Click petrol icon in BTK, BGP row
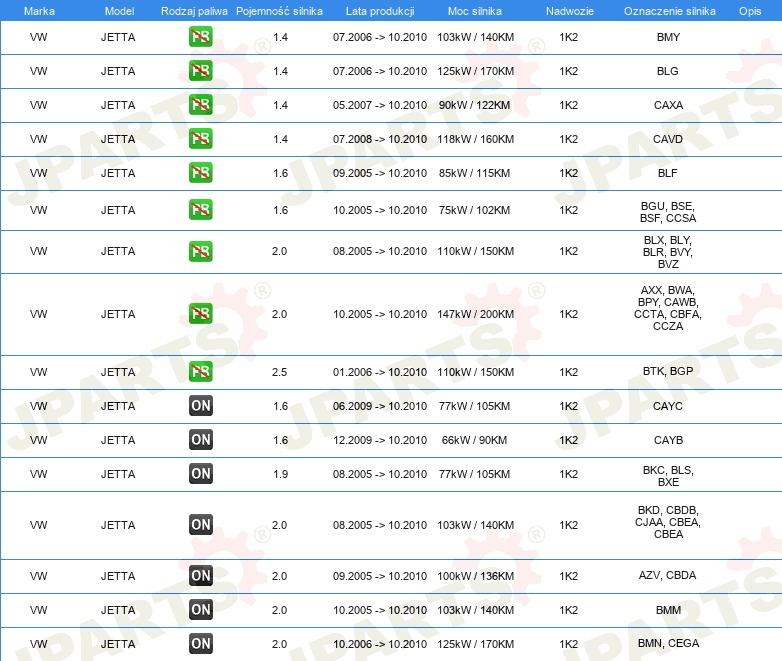 pyautogui.click(x=200, y=372)
